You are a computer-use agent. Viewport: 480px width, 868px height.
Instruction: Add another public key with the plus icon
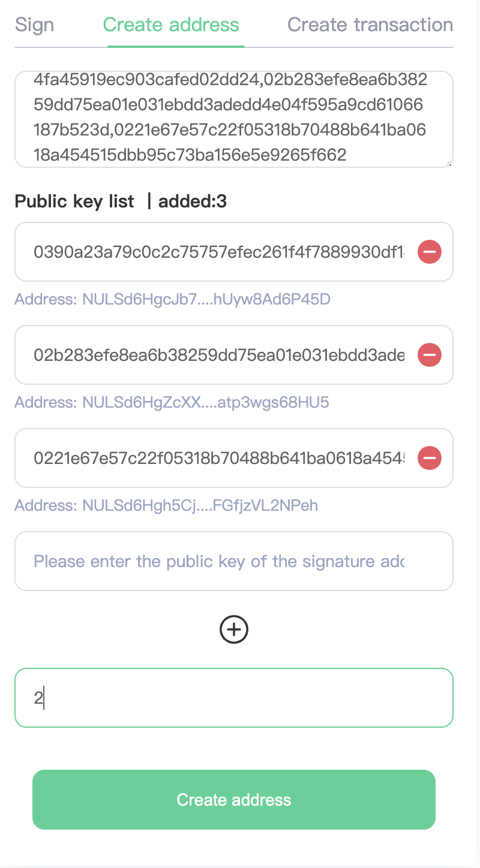234,629
